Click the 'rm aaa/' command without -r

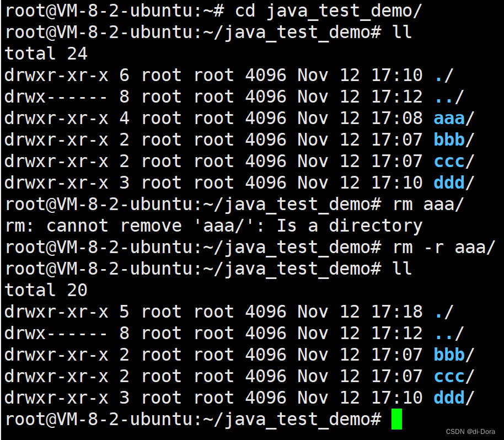click(428, 204)
